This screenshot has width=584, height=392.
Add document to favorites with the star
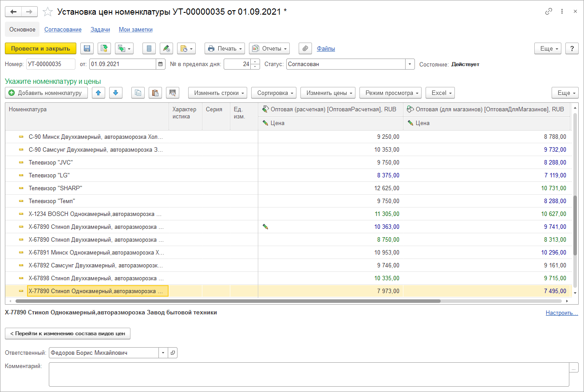pyautogui.click(x=48, y=12)
